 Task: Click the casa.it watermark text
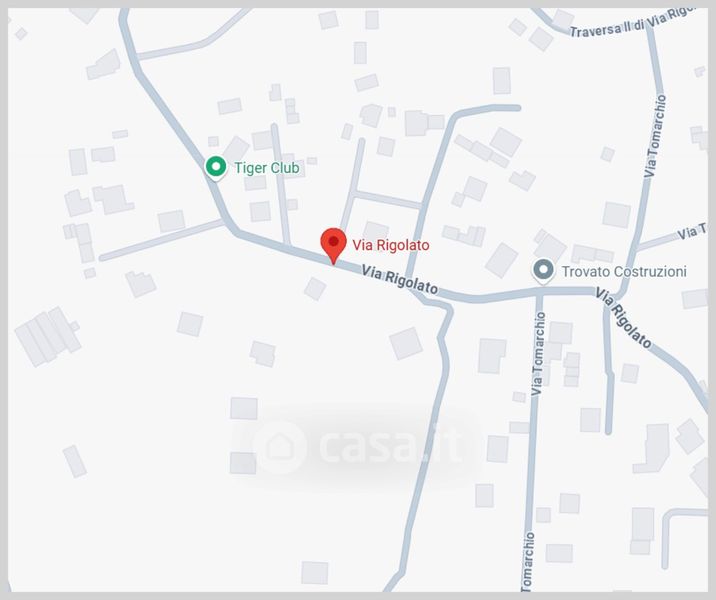390,446
